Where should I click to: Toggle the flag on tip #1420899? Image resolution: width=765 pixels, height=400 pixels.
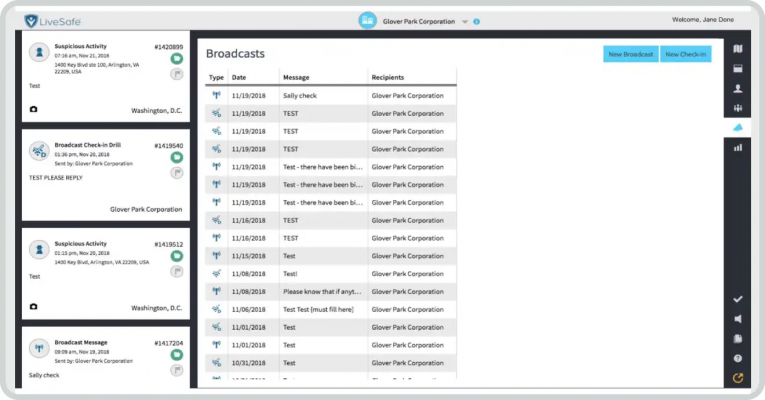(x=176, y=74)
